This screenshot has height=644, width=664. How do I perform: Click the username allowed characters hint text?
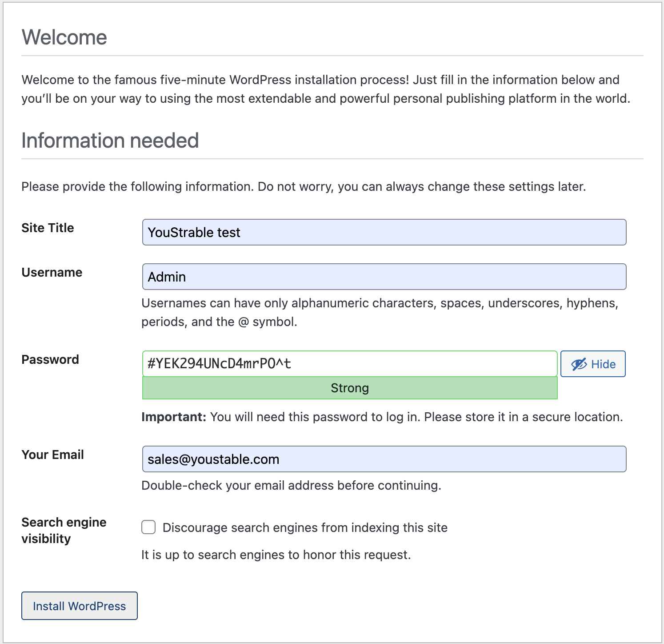point(380,312)
